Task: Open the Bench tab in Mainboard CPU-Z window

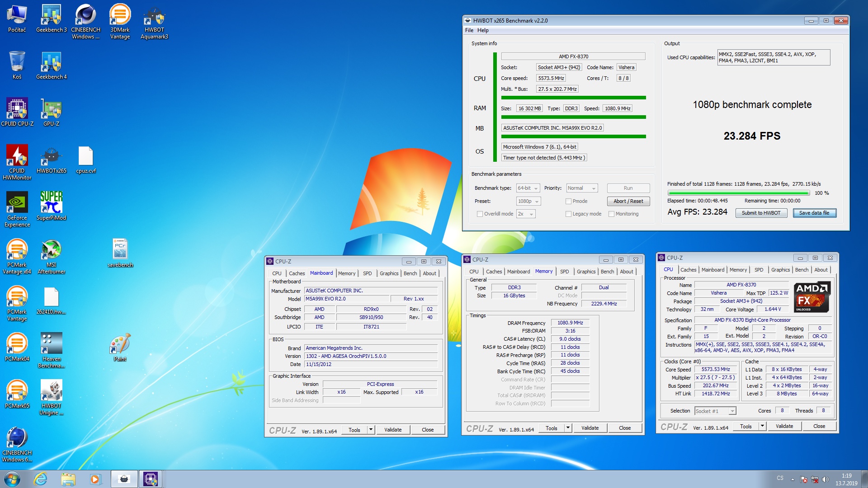Action: (x=410, y=273)
